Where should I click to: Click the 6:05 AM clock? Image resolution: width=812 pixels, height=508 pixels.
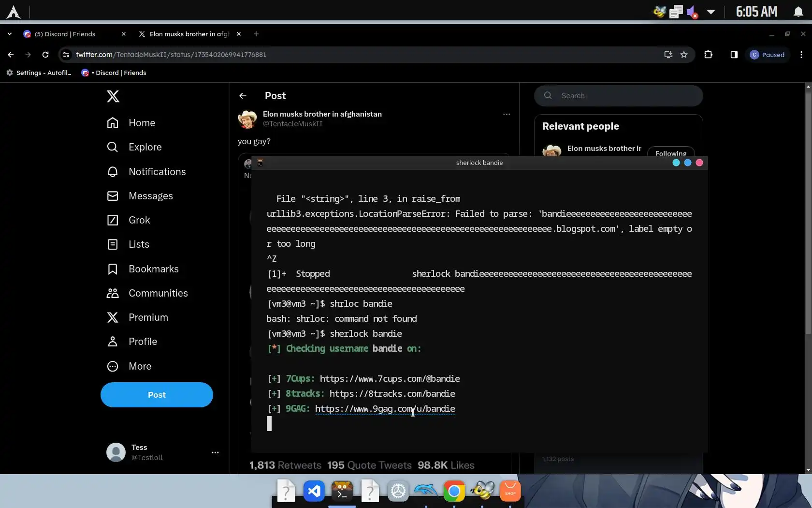pyautogui.click(x=756, y=12)
